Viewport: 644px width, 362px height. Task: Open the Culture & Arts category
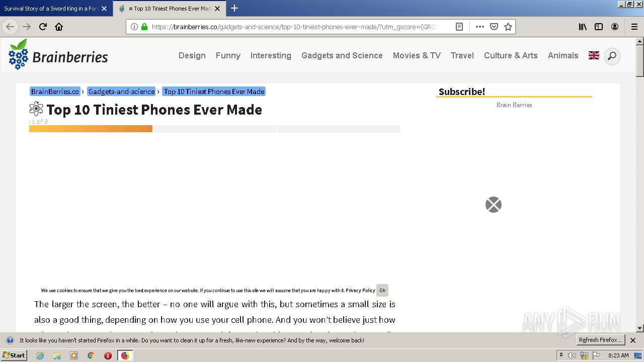tap(511, 55)
